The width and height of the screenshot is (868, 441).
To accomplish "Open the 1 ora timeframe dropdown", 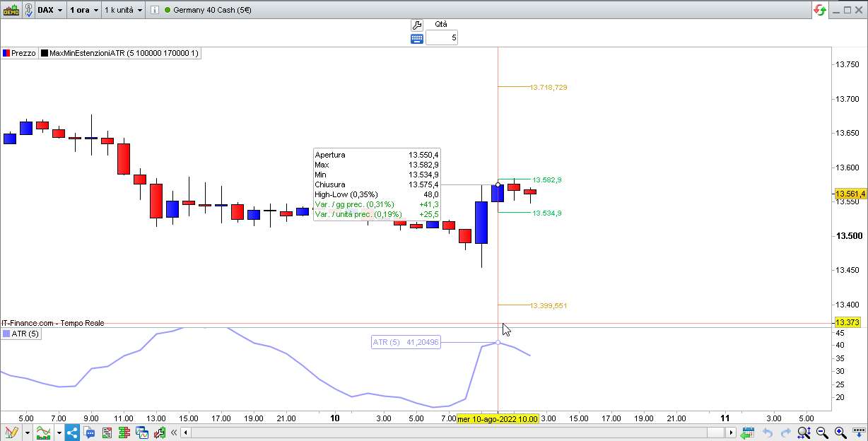I will (84, 10).
